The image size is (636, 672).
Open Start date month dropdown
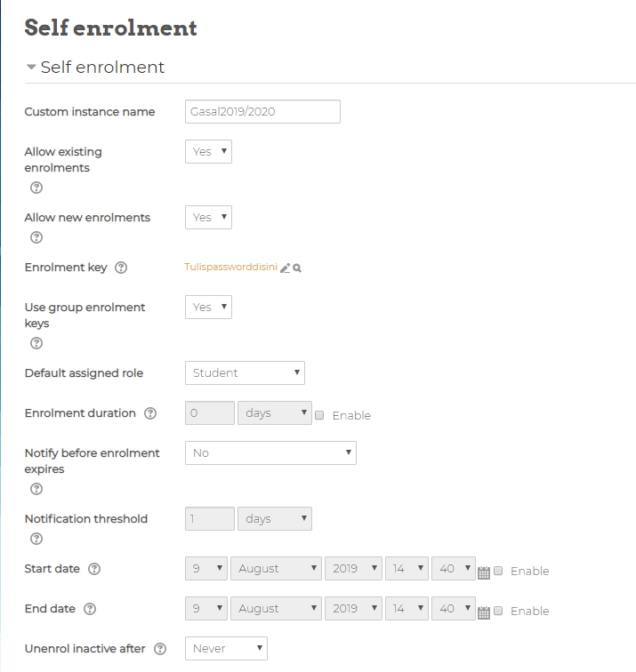coord(276,569)
